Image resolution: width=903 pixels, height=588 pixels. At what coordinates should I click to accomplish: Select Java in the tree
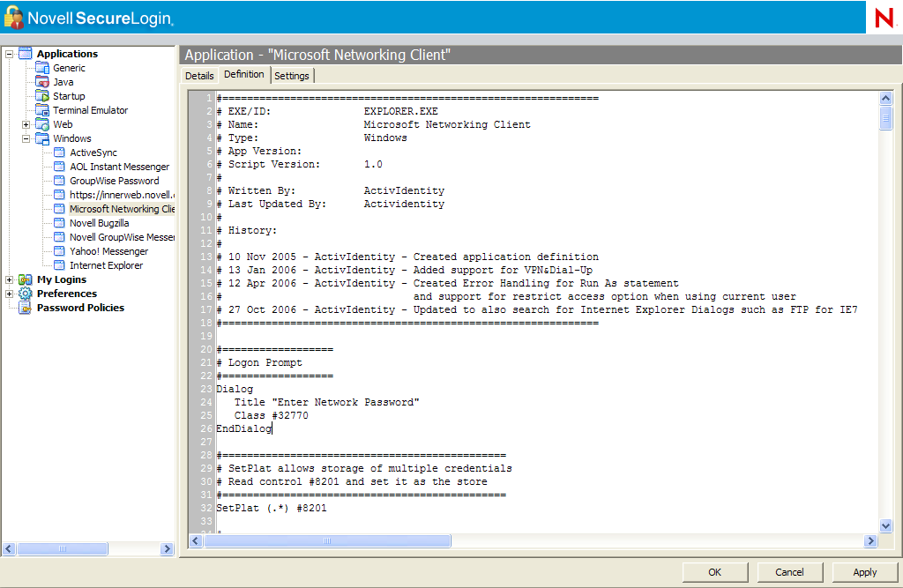(x=63, y=82)
